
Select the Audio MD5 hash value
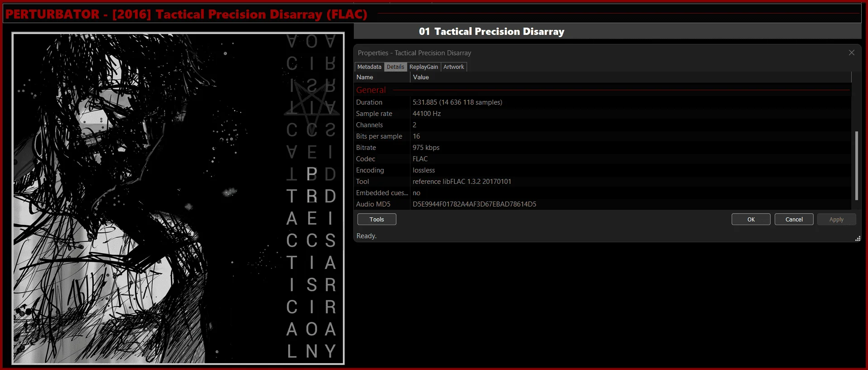(474, 204)
